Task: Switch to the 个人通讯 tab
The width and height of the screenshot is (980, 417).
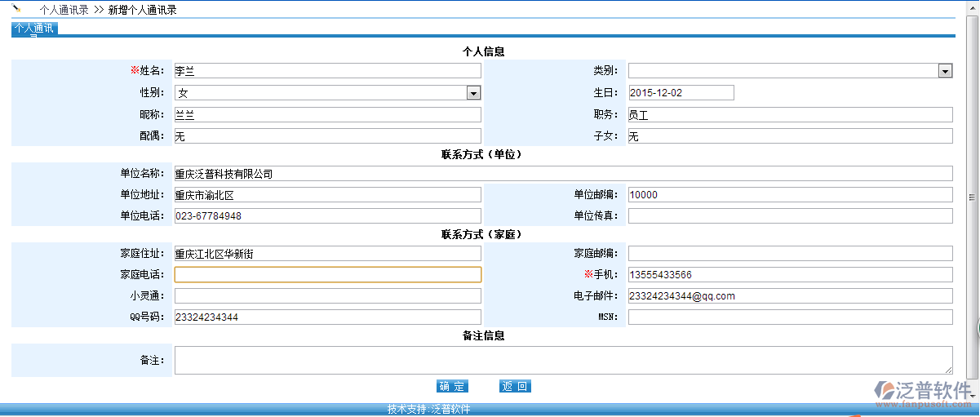Action: pos(34,29)
